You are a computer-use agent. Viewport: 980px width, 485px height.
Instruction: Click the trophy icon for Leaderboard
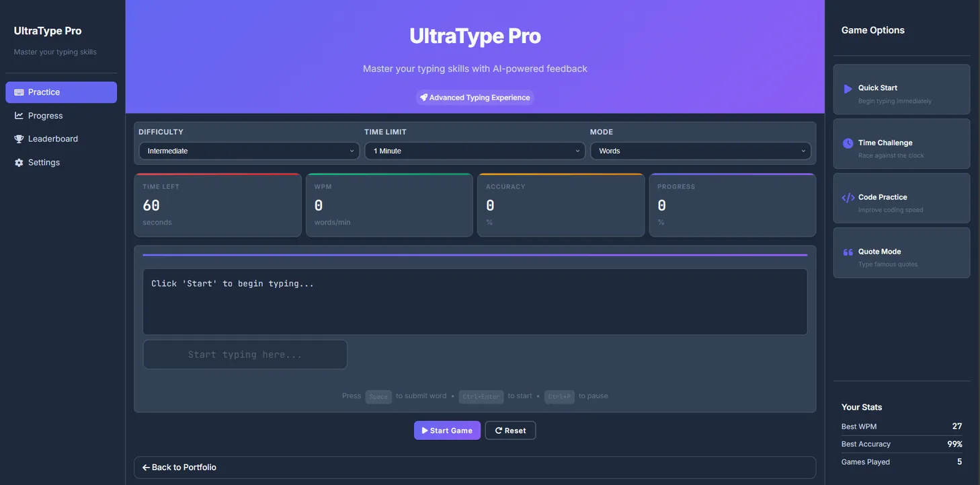point(19,139)
